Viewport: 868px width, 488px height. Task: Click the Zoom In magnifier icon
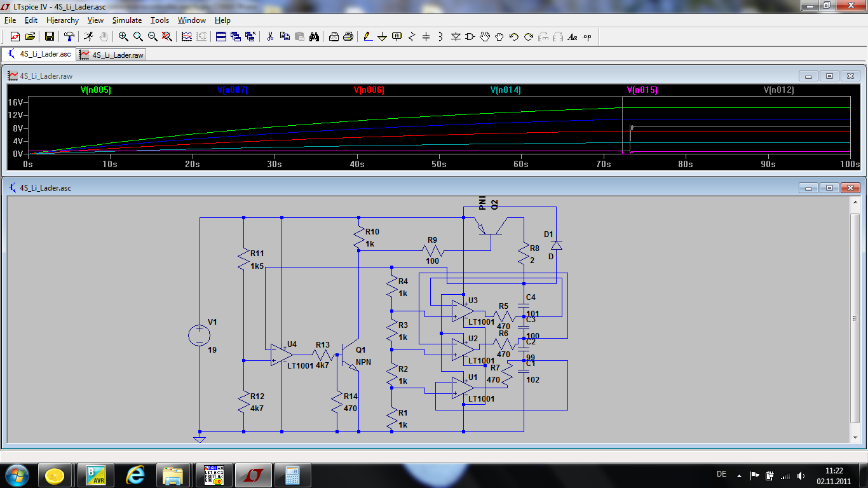pos(123,37)
